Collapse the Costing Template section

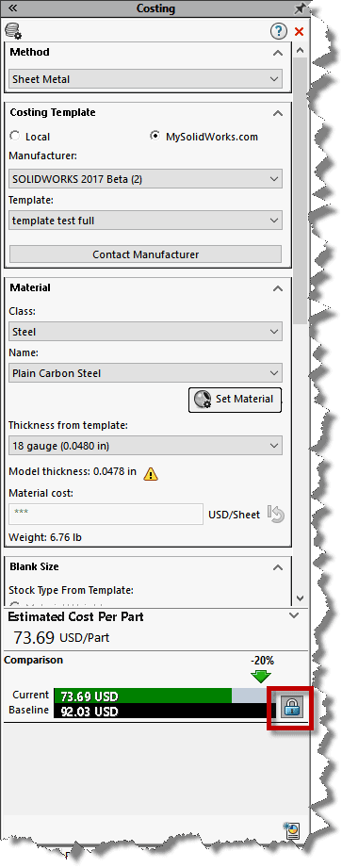click(278, 113)
